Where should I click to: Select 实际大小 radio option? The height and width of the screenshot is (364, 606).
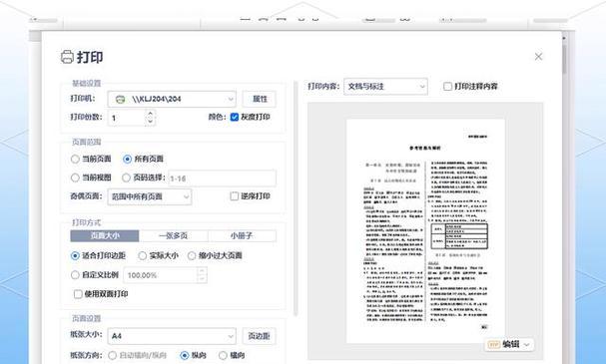(x=142, y=255)
